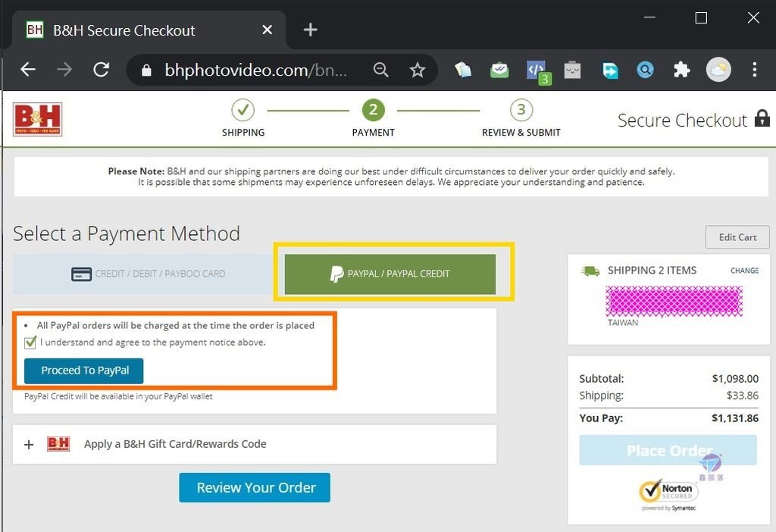
Task: Click the browser back arrow
Action: point(28,70)
